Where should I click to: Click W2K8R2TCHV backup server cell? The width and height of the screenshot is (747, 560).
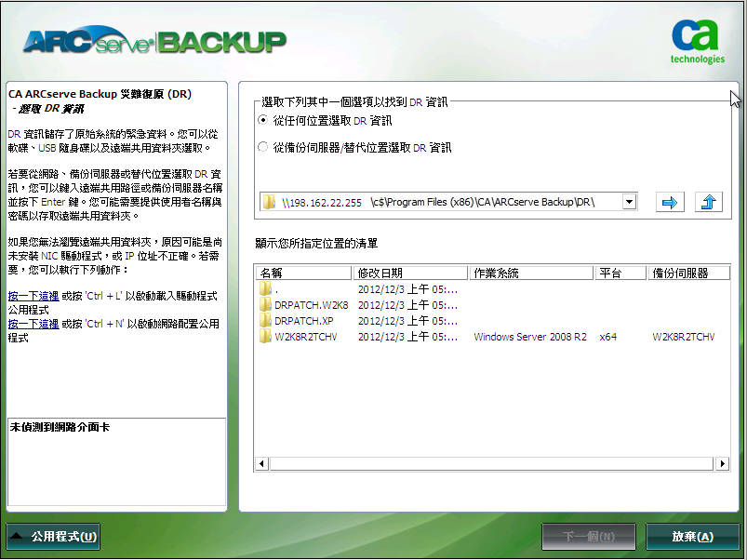point(684,337)
